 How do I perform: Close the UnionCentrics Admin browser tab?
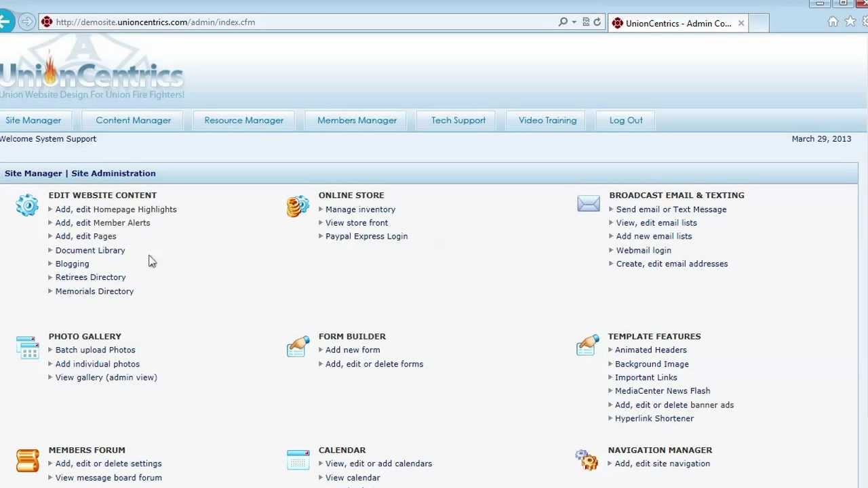pyautogui.click(x=741, y=23)
